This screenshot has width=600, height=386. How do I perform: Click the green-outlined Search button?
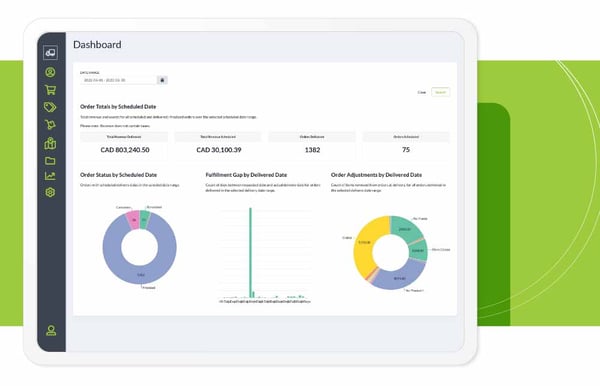(x=440, y=92)
